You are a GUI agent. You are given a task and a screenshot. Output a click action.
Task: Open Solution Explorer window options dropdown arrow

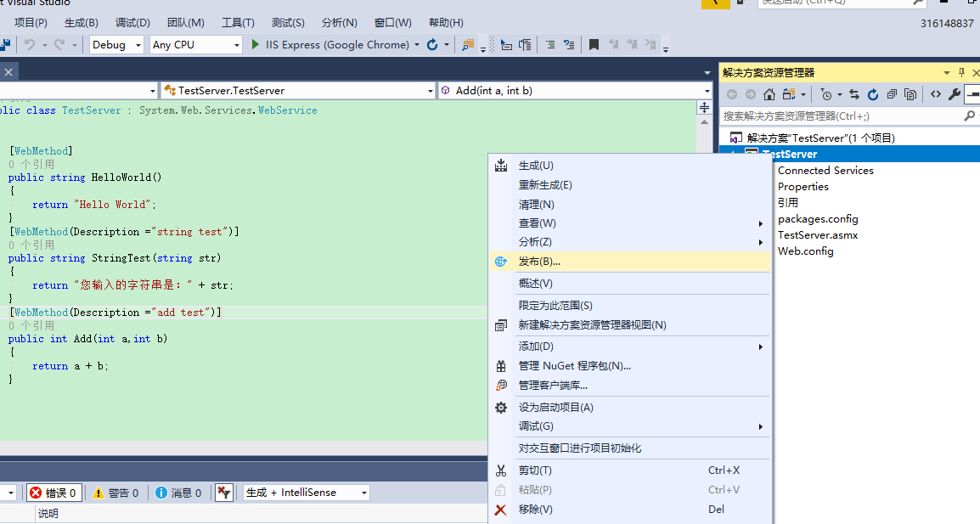pos(946,72)
